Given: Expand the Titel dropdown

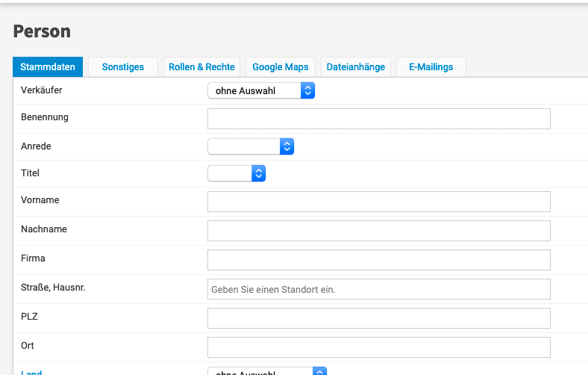Looking at the screenshot, I should (237, 173).
